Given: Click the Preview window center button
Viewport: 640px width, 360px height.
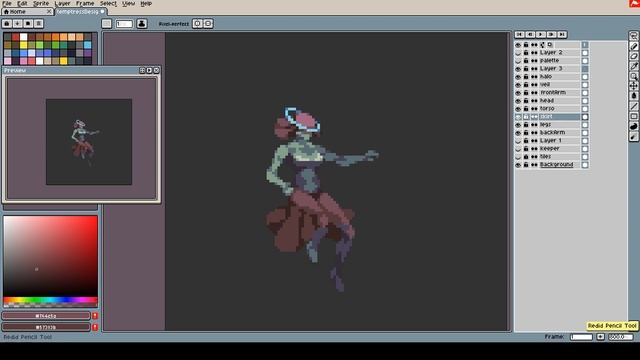Looking at the screenshot, I should coord(142,70).
